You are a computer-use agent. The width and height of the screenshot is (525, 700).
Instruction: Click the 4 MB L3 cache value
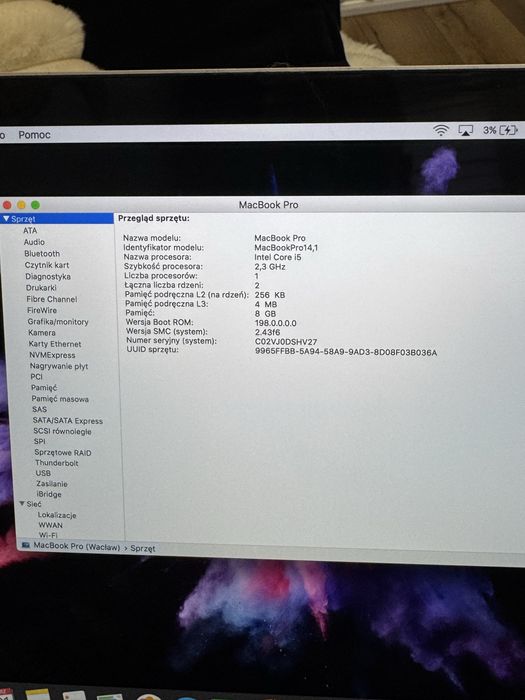pyautogui.click(x=266, y=304)
